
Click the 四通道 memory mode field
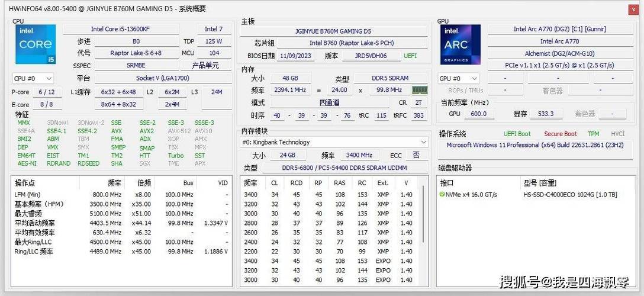coord(329,102)
